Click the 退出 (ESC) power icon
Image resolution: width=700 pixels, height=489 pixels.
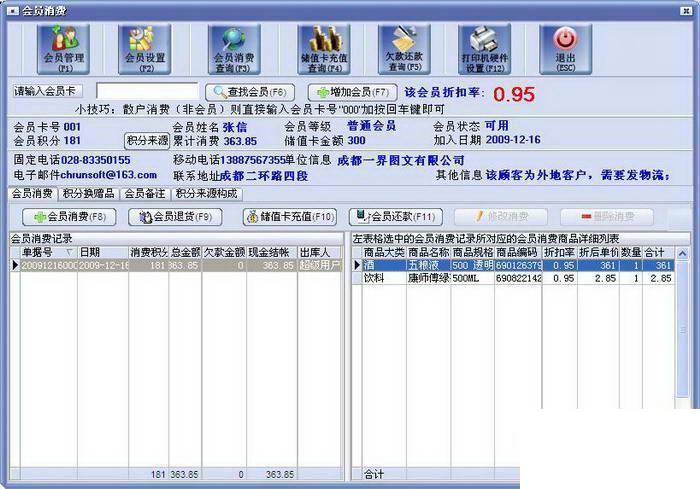pyautogui.click(x=566, y=49)
